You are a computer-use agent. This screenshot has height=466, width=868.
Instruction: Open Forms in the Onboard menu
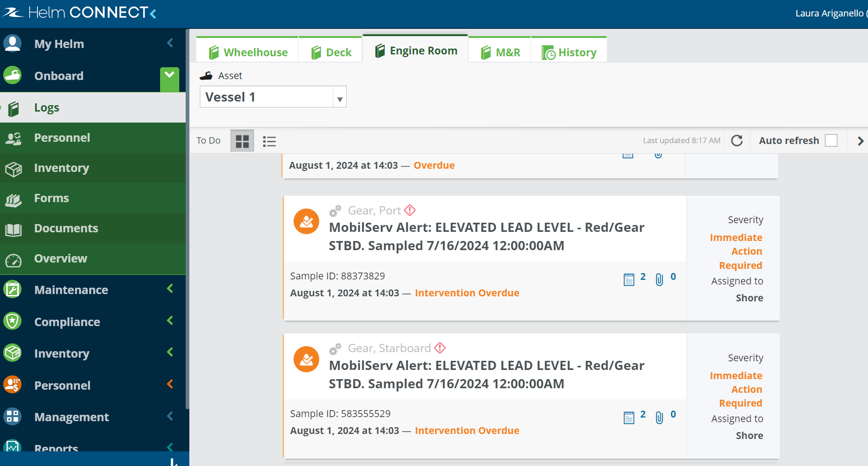(x=93, y=198)
